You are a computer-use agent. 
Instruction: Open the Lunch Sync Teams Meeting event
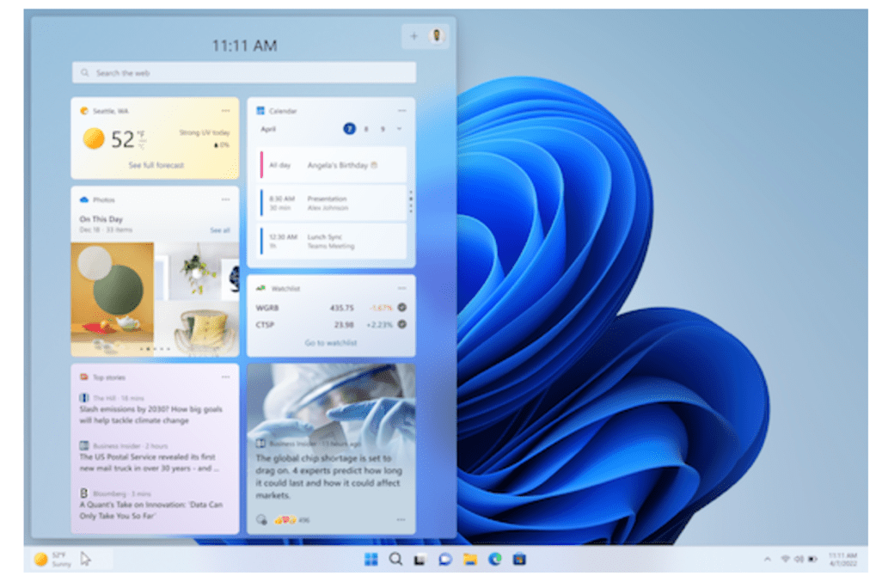tap(331, 242)
